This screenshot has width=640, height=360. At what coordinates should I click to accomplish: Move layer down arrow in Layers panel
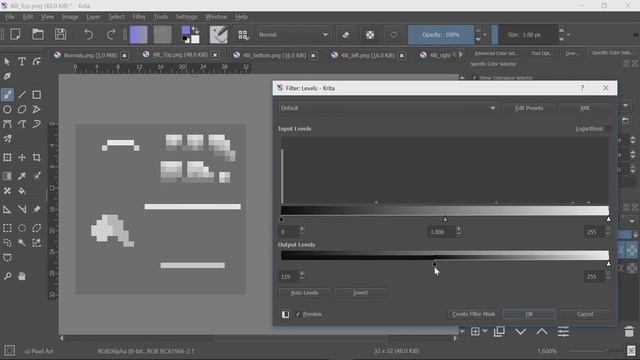pos(520,332)
